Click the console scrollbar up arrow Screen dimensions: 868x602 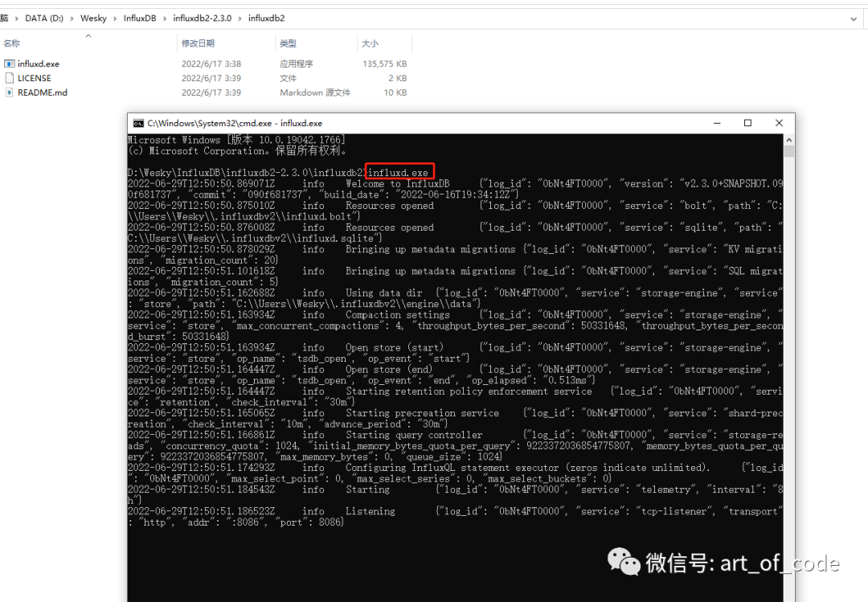click(789, 140)
